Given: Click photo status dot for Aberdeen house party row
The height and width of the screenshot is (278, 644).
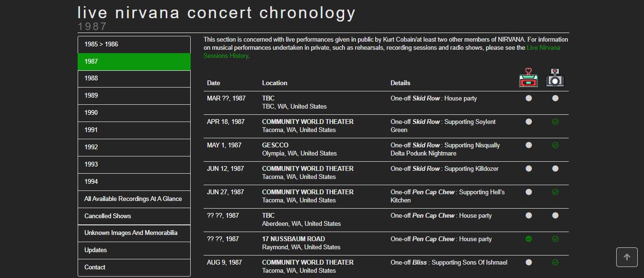Looking at the screenshot, I should coord(555,215).
